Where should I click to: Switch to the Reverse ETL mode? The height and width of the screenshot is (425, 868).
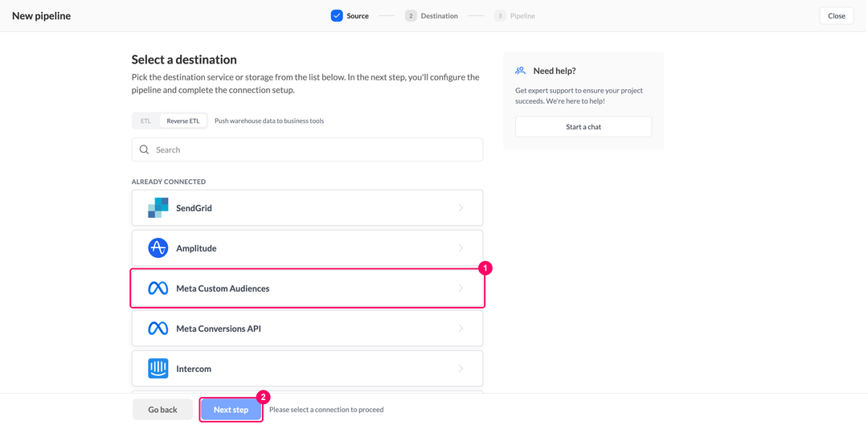[183, 121]
